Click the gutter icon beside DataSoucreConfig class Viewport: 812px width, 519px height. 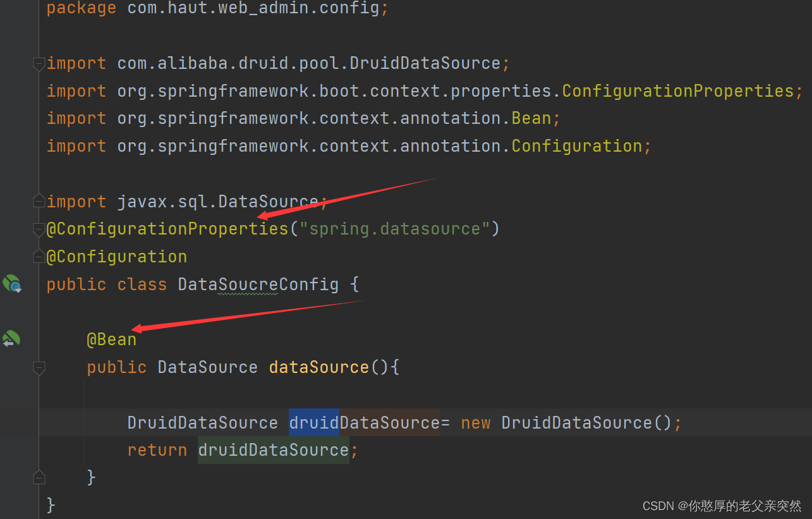[x=11, y=283]
